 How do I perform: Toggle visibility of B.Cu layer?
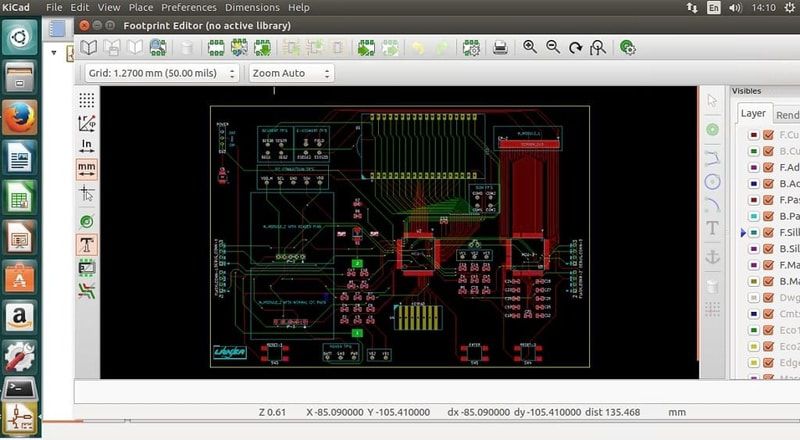[768, 151]
